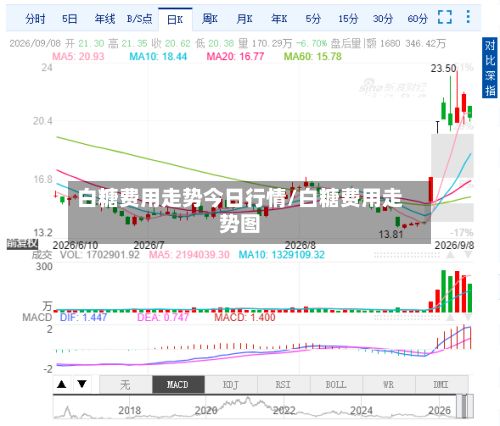Click the MACD: 1.400 value
Screen dimensions: 500x426
click(245, 317)
